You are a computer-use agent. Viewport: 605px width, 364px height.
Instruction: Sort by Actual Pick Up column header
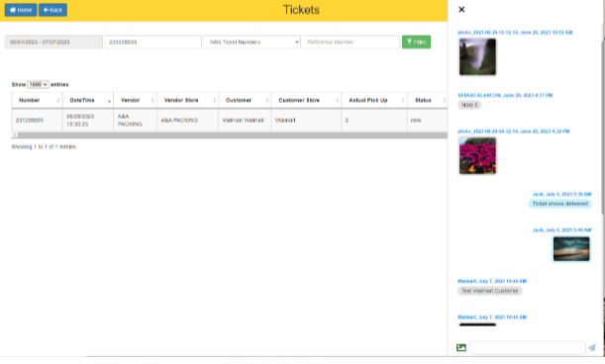point(374,100)
